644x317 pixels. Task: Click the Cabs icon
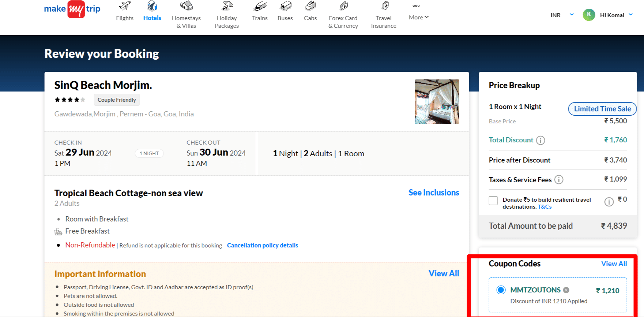(x=310, y=6)
